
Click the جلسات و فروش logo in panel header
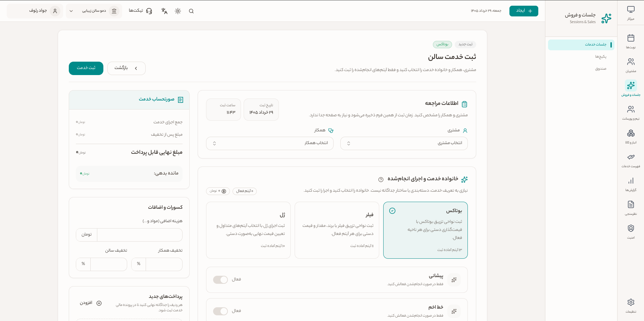pos(606,18)
